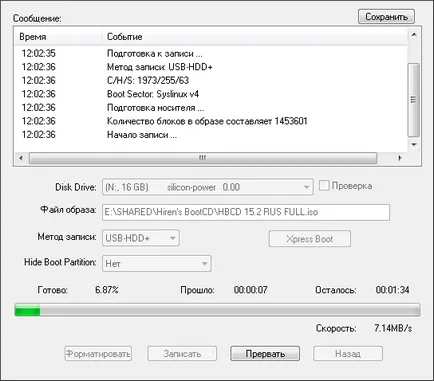434x381 pixels.
Task: Click the speed value 7.14MB/s
Action: (393, 328)
